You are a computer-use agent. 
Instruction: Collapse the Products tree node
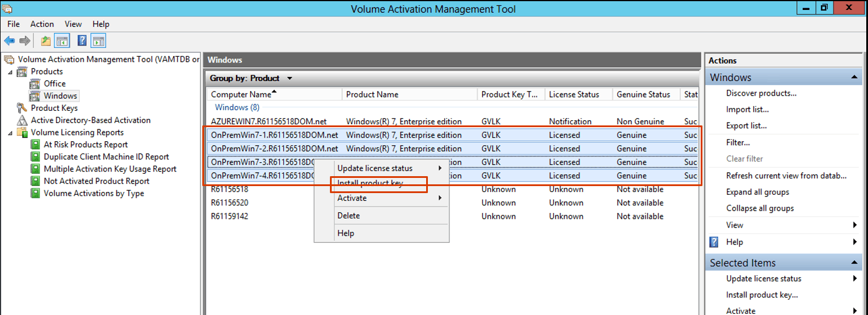click(10, 72)
